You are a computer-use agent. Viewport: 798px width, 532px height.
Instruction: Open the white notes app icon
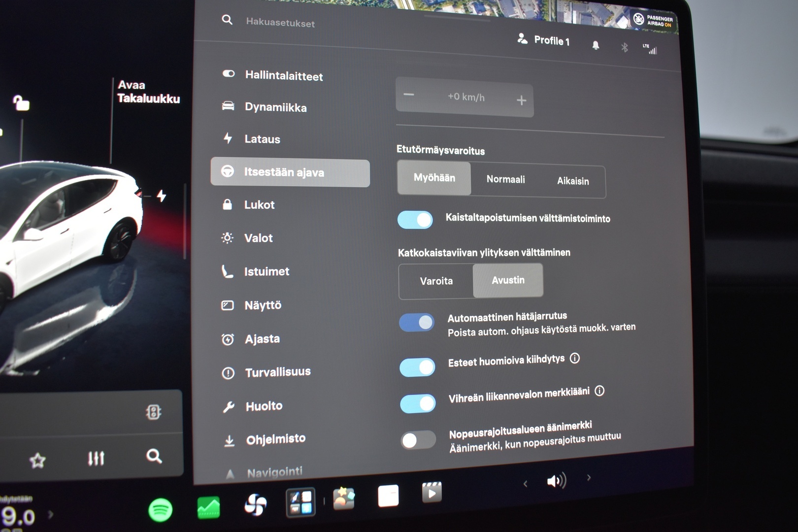(388, 496)
